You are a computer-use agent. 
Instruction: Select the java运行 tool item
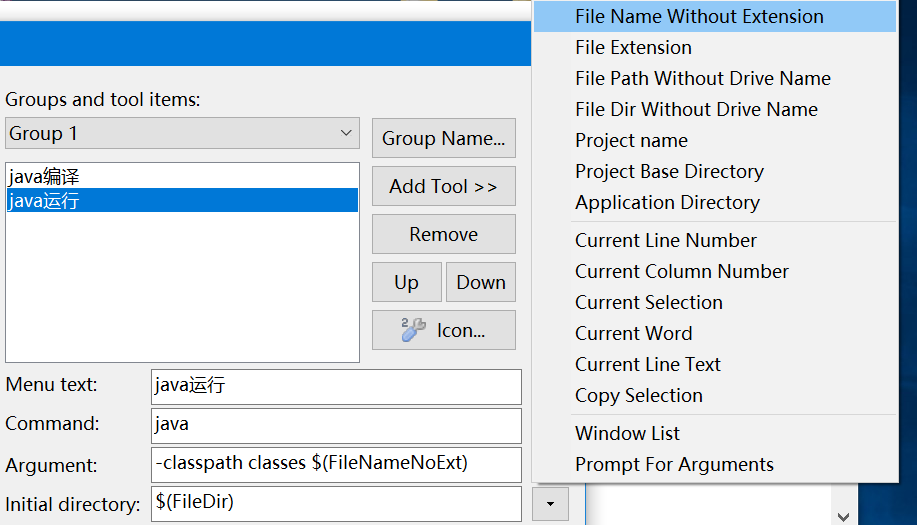coord(182,200)
